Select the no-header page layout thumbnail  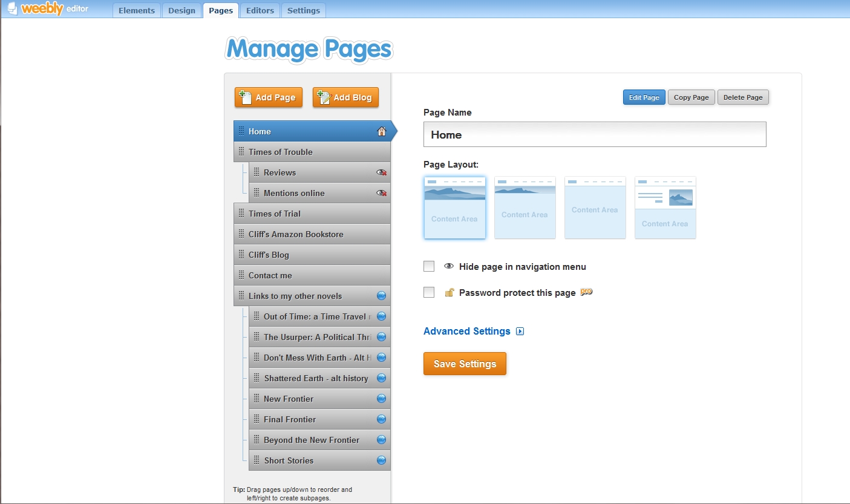595,208
